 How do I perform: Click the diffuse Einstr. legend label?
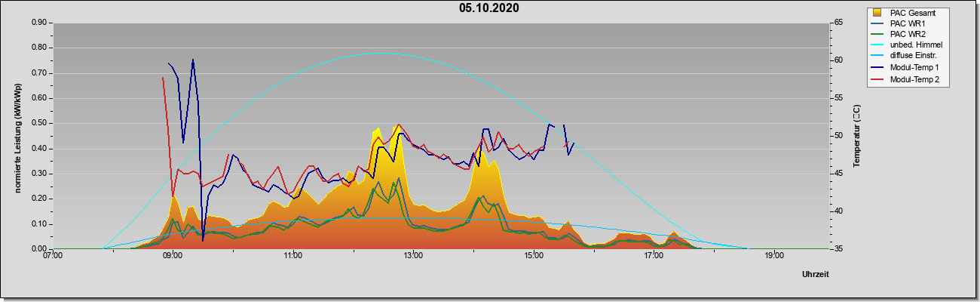pos(915,56)
